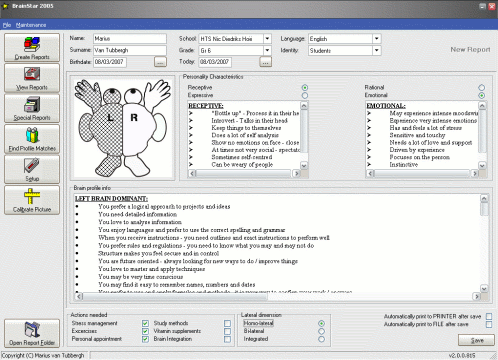Expand the Language dropdown
498x360 pixels.
376,39
